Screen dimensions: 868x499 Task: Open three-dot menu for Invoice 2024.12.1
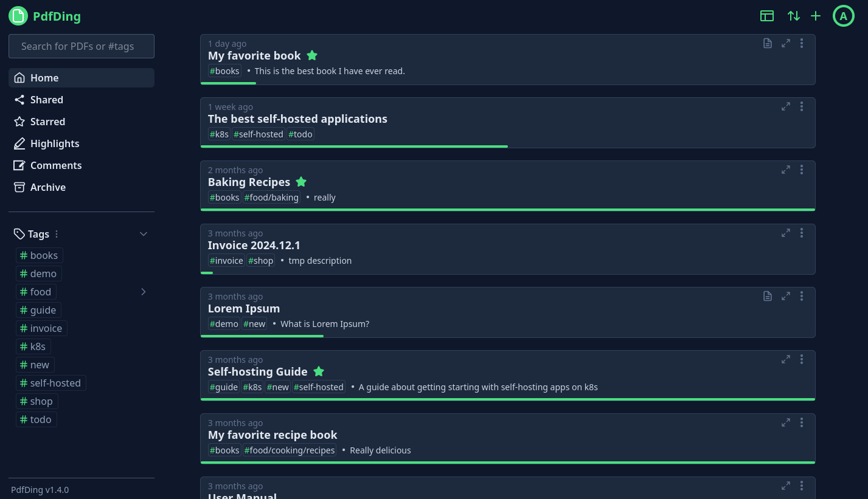(802, 233)
